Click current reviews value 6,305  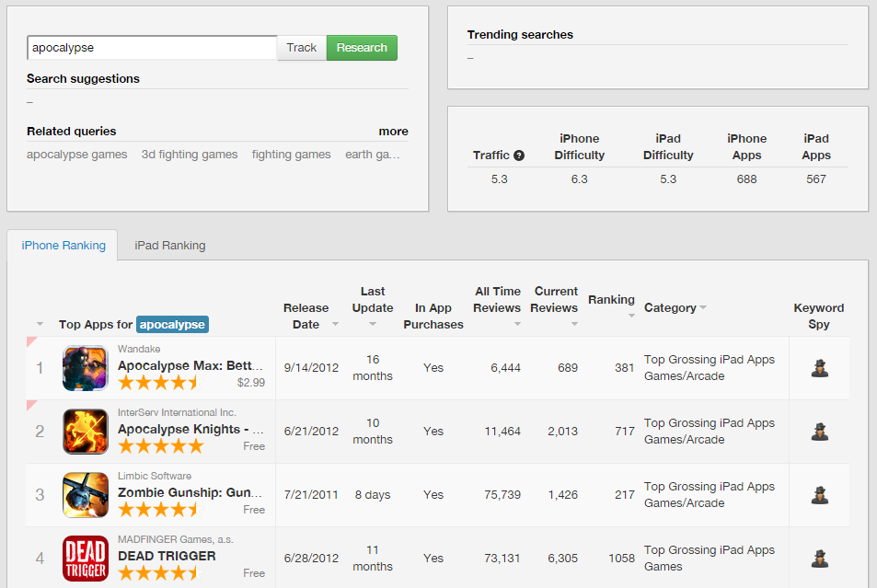[562, 559]
